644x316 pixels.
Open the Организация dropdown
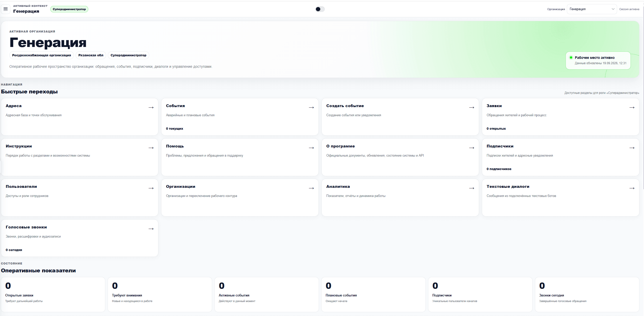592,9
